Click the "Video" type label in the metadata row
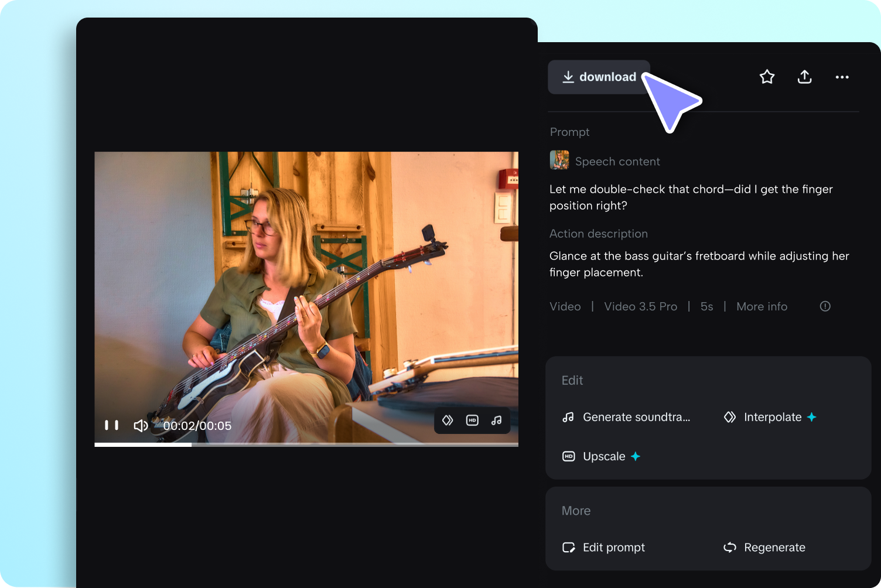 point(565,307)
